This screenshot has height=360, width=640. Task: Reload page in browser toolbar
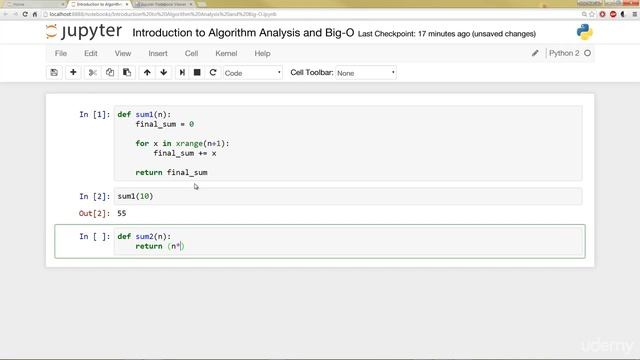pyautogui.click(x=25, y=14)
